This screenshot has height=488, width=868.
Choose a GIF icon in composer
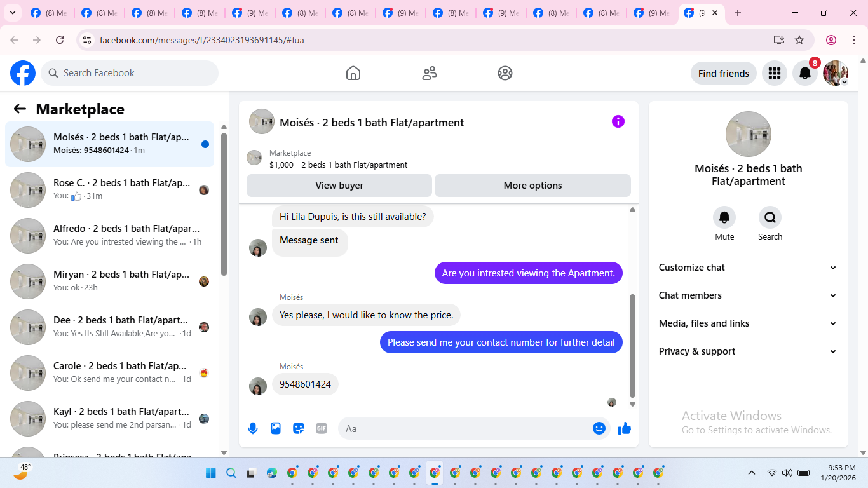tap(322, 428)
